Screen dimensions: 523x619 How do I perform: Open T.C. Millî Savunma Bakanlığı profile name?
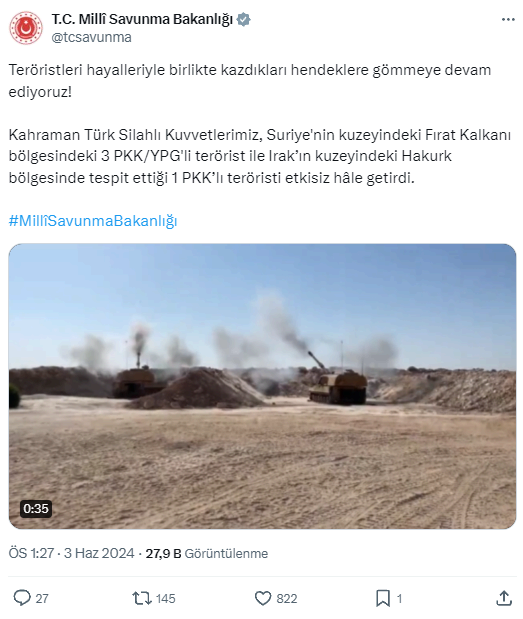(142, 19)
